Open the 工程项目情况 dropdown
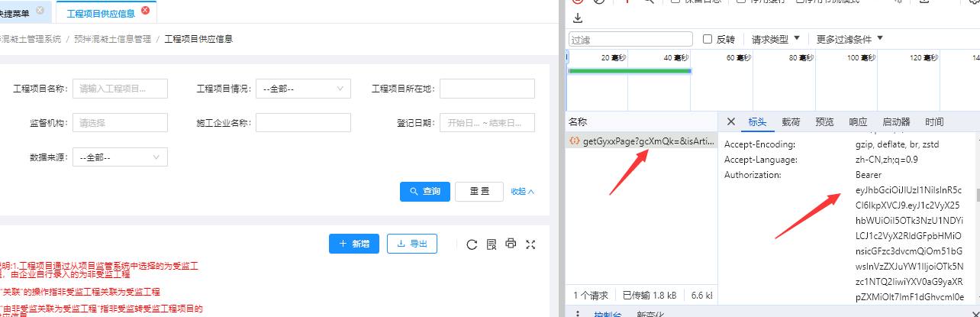Screen dimensions: 980x317 pos(303,89)
